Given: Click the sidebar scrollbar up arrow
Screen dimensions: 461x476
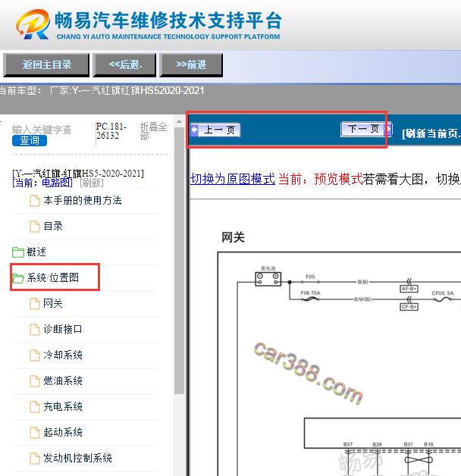Looking at the screenshot, I should [179, 122].
